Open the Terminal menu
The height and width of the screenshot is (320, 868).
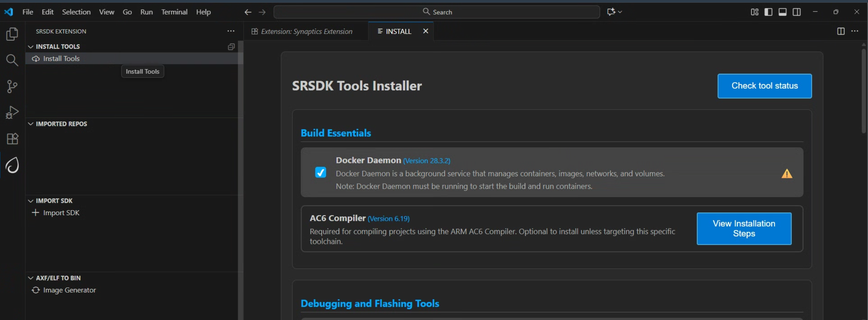click(x=174, y=12)
